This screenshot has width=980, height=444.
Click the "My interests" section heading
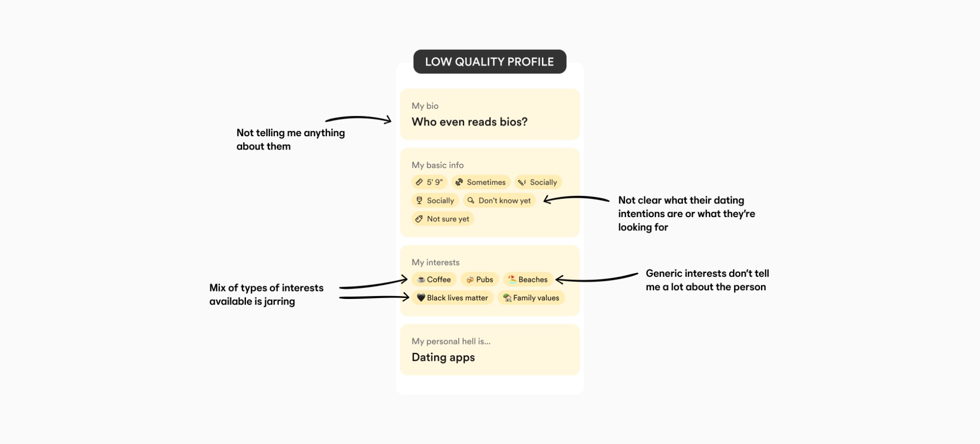(x=436, y=262)
